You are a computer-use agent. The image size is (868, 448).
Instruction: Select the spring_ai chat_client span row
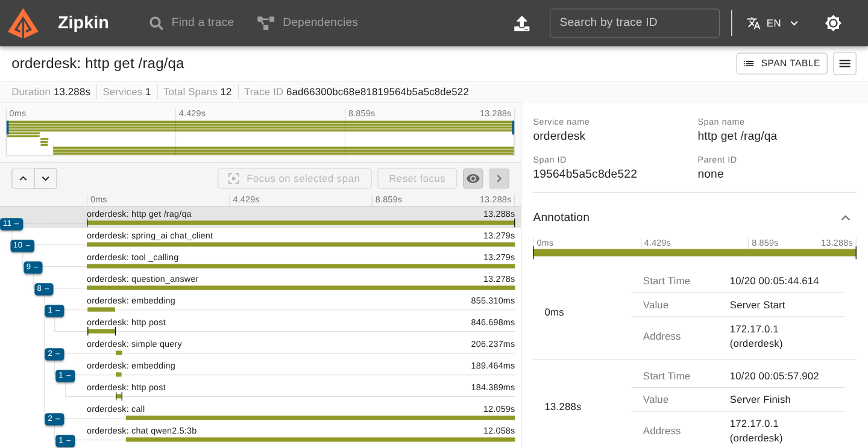point(260,239)
